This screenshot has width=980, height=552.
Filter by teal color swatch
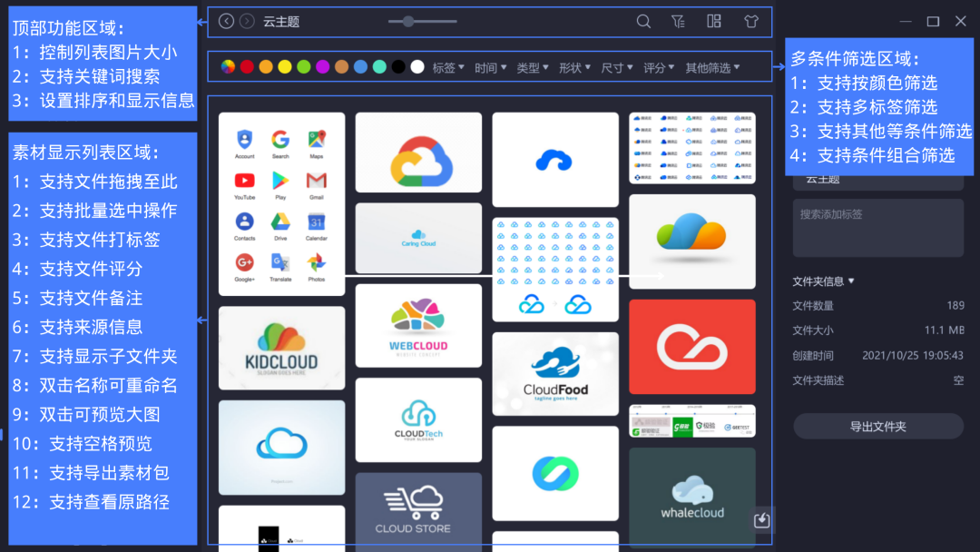point(379,67)
